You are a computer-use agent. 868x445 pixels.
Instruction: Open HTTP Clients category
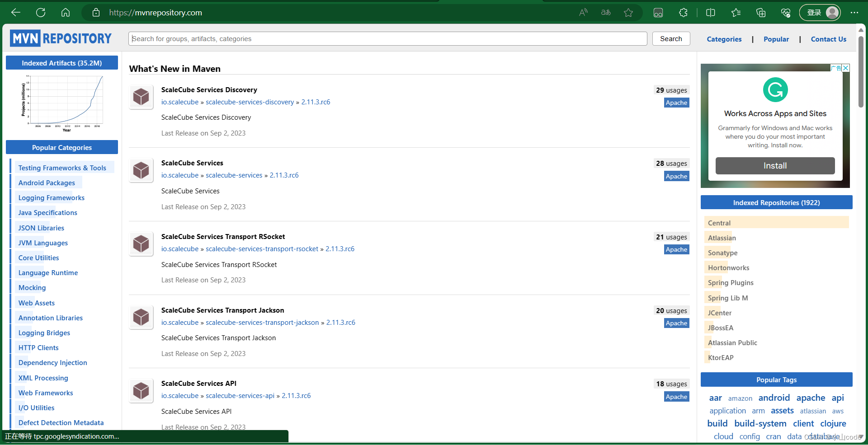(x=38, y=347)
